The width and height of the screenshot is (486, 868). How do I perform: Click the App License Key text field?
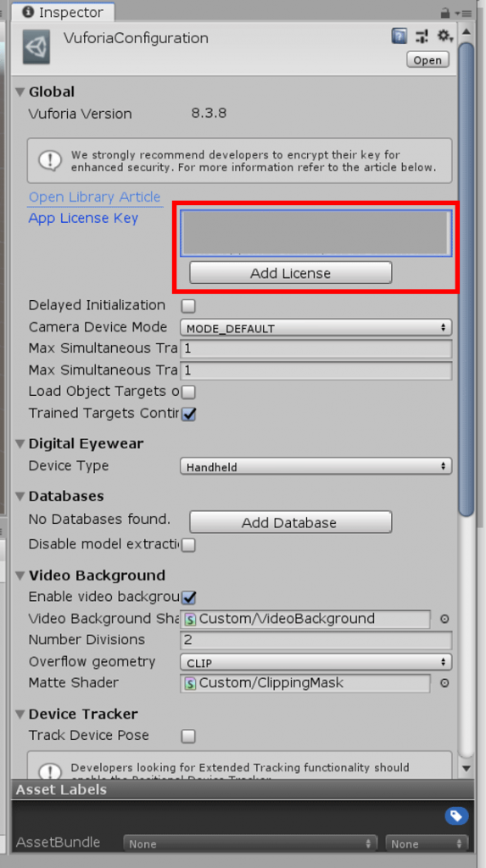coord(316,233)
